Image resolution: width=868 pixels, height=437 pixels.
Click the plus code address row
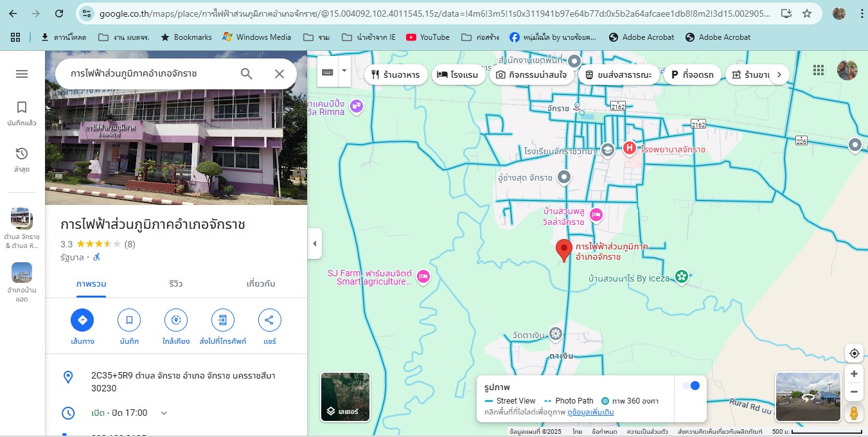point(176,382)
